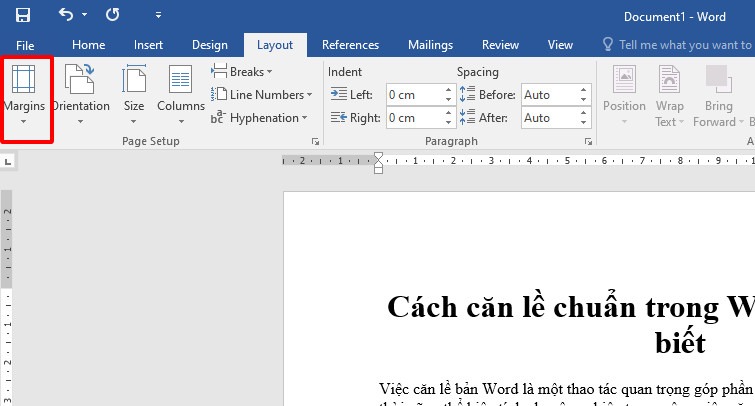Switch to the Insert tab
Viewport: 755px width, 406px height.
(148, 45)
